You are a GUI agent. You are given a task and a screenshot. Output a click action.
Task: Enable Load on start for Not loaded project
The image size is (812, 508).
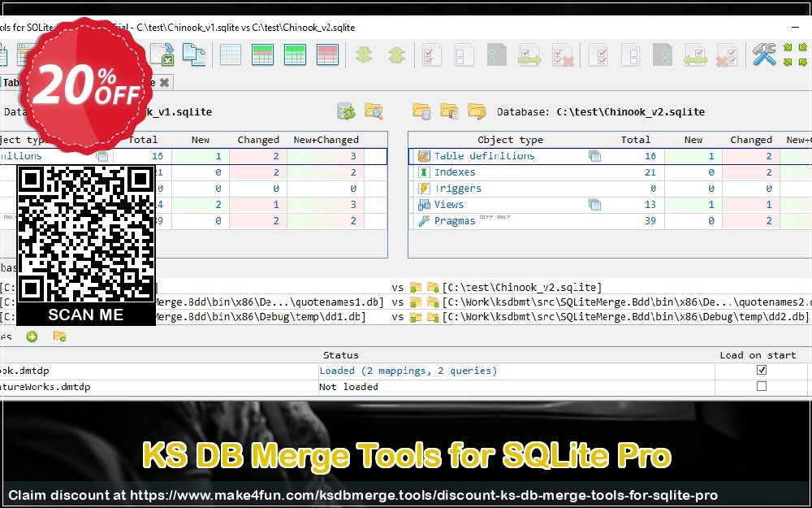(761, 387)
